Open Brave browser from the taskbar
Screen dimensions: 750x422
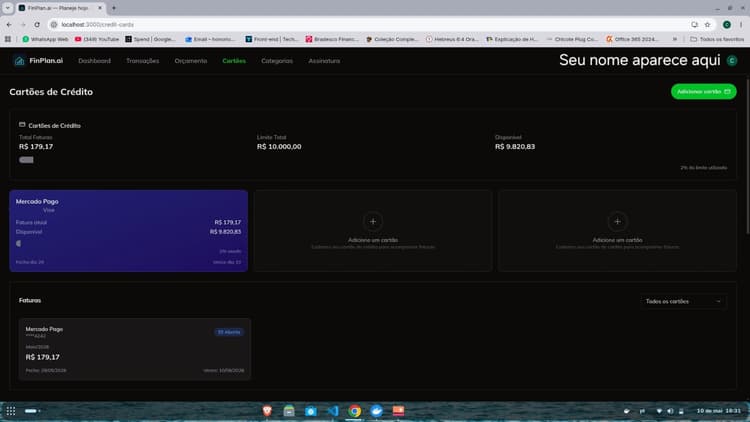coord(267,411)
